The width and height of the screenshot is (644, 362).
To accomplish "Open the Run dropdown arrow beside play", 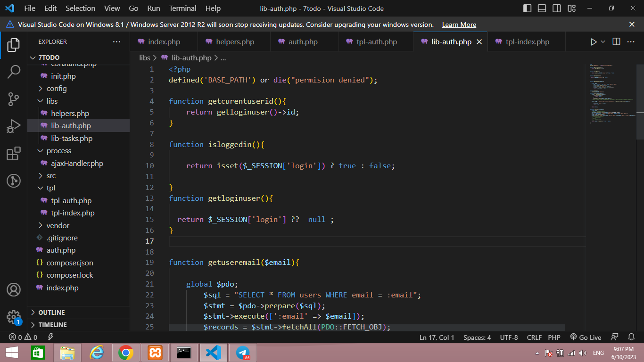I will pyautogui.click(x=603, y=42).
